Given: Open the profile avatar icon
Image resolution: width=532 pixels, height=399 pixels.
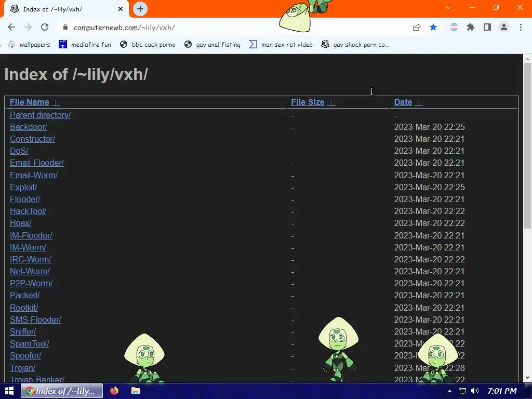Looking at the screenshot, I should pyautogui.click(x=504, y=27).
